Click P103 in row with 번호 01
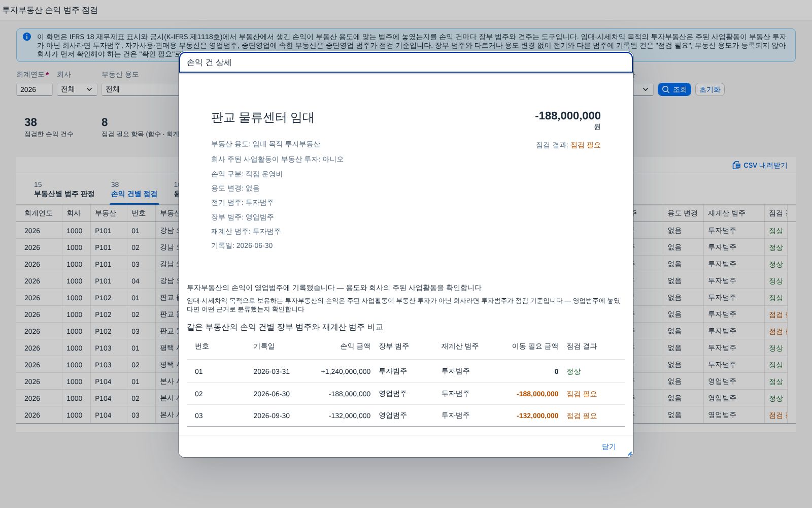 [103, 348]
